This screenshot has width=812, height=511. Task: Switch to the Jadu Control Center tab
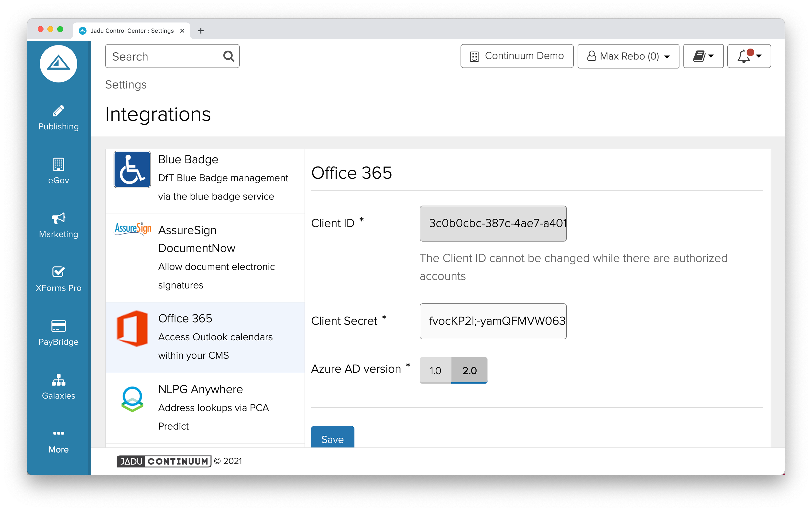click(x=132, y=31)
